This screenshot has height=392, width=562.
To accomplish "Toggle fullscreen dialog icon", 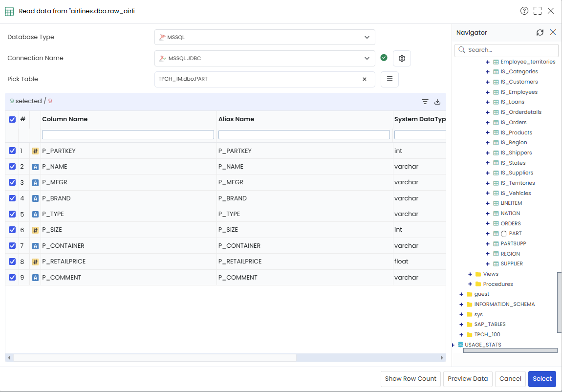I will click(x=537, y=11).
